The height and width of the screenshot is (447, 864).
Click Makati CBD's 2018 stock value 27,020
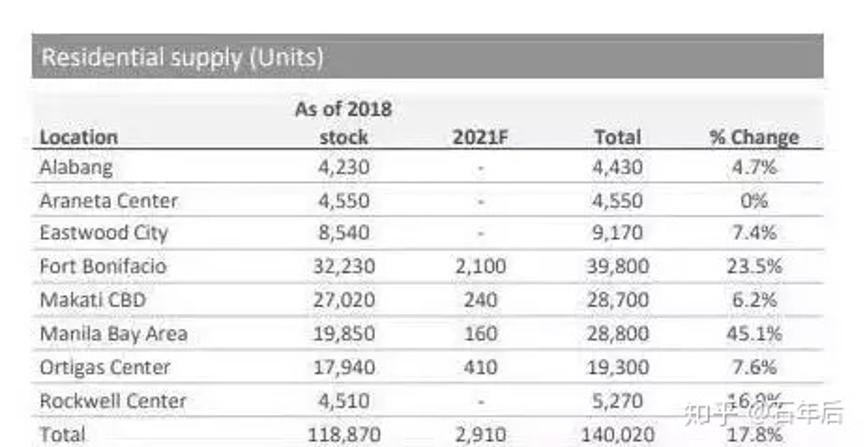coord(343,300)
